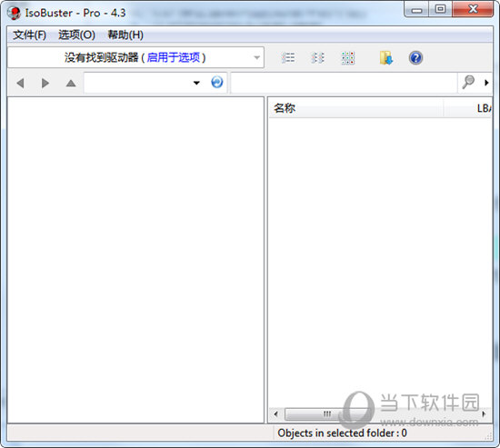Screen dimensions: 500x448
Task: Go up one folder level
Action: [x=71, y=84]
